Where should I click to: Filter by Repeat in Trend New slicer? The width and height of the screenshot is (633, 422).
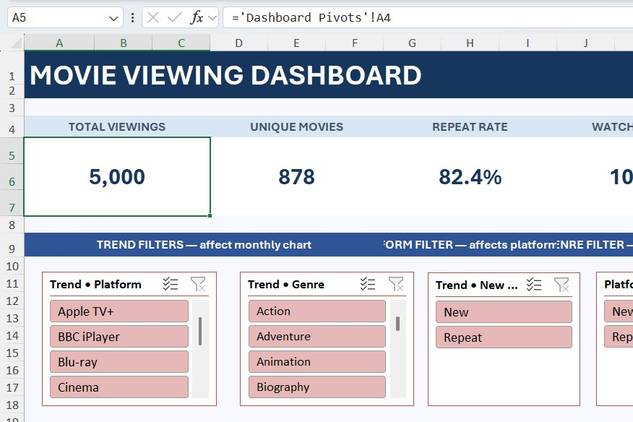tap(504, 337)
